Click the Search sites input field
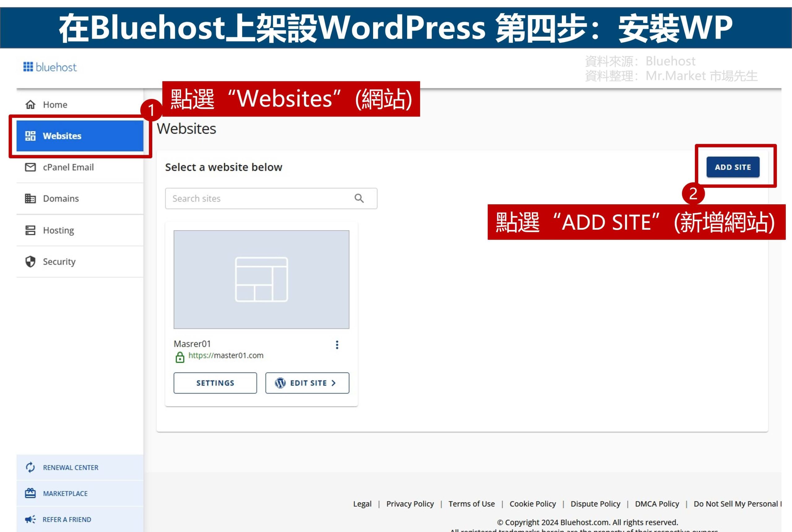Screen dimensions: 792x532 [271, 198]
